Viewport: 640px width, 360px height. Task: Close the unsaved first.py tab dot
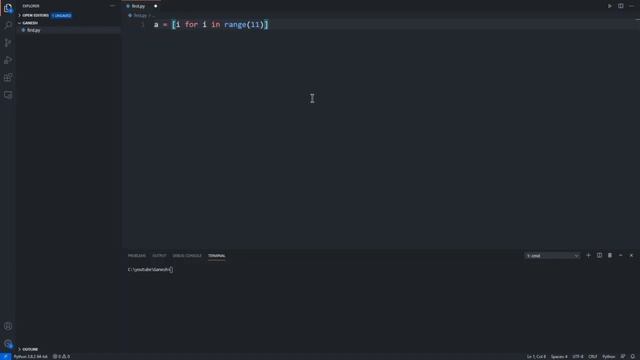[156, 6]
